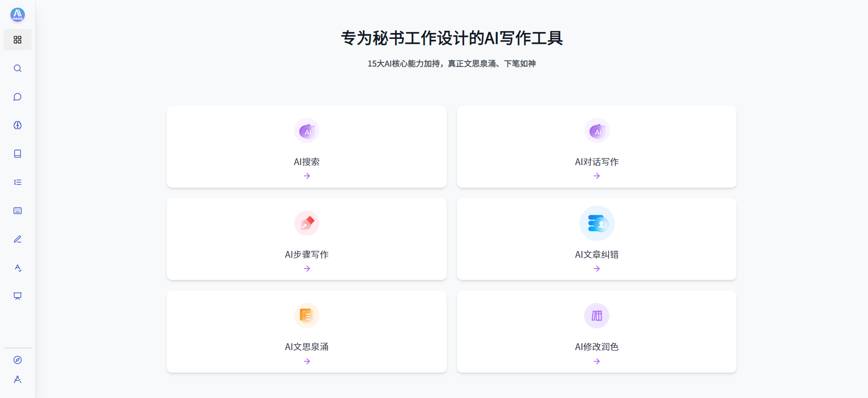Open the chat bubble icon in sidebar
Screen dimensions: 868x398
18,97
